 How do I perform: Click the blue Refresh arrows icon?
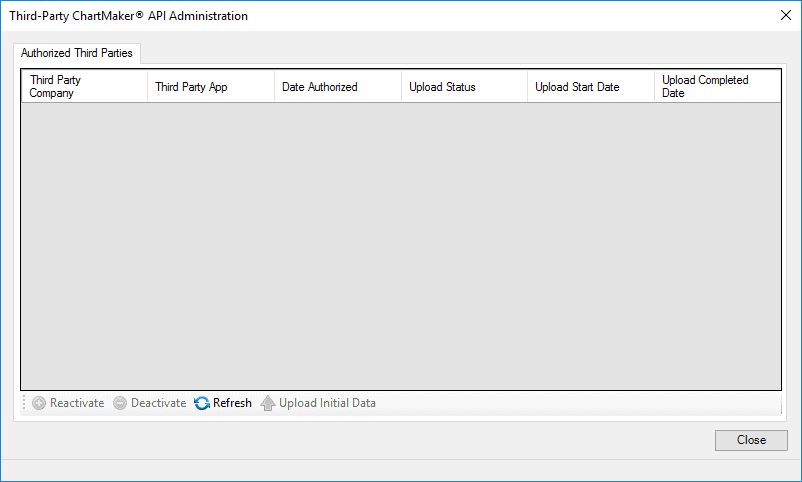click(x=202, y=403)
